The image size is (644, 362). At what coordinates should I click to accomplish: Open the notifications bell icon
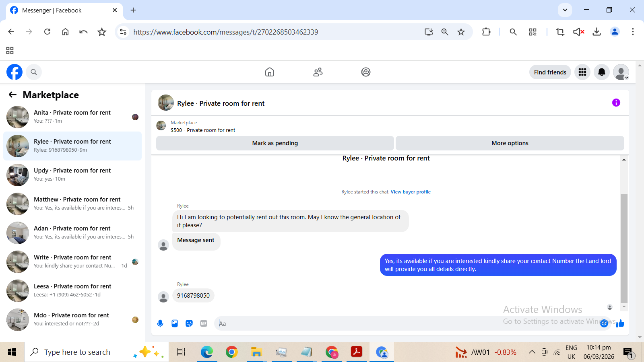pos(602,72)
